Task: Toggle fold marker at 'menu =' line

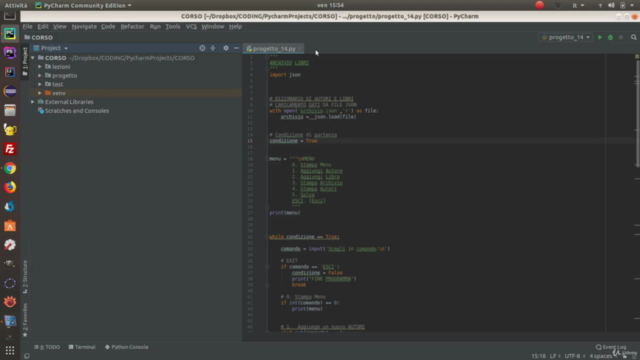Action: pyautogui.click(x=267, y=159)
